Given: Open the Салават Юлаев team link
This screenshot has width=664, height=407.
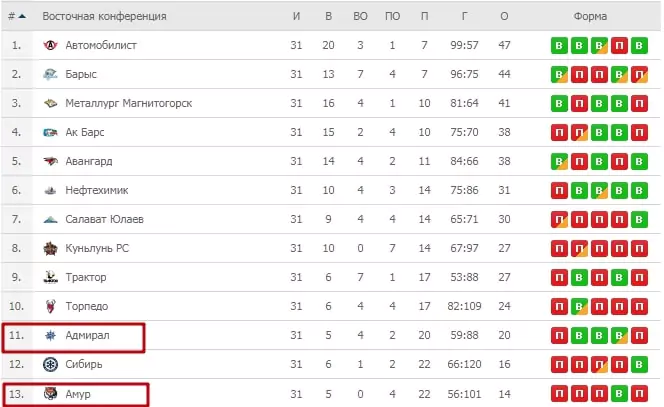Looking at the screenshot, I should [x=104, y=219].
